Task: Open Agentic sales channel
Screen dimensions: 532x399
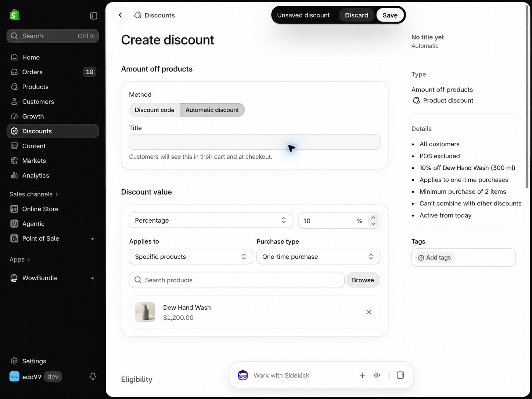Action: point(53,224)
